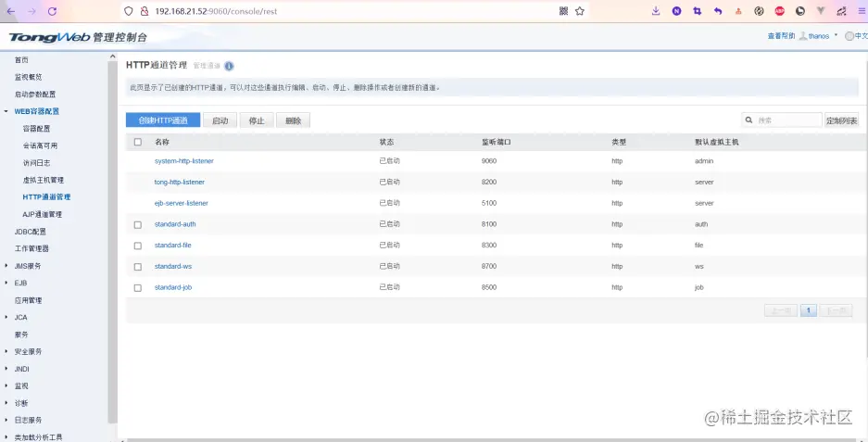Toggle the select-all checkbox in table header
The height and width of the screenshot is (442, 868).
click(x=138, y=142)
